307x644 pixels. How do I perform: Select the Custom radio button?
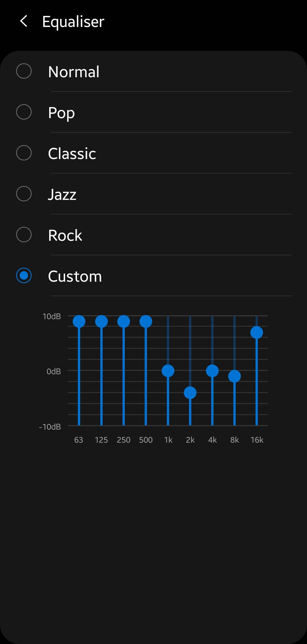pyautogui.click(x=24, y=276)
